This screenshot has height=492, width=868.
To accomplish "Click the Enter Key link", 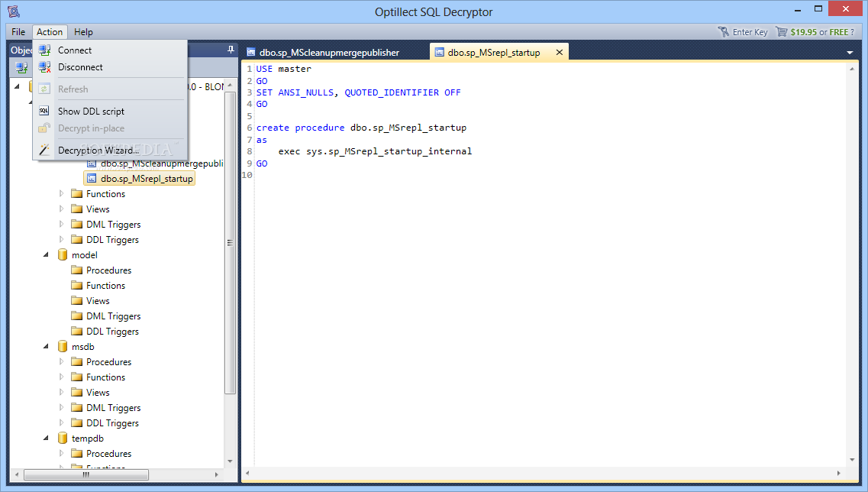I will click(x=750, y=32).
